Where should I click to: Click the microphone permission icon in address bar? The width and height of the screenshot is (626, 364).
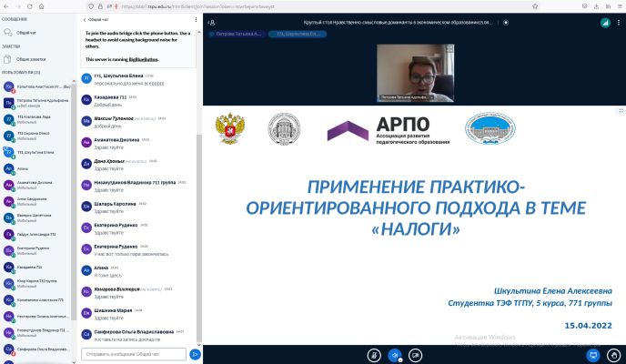116,6
